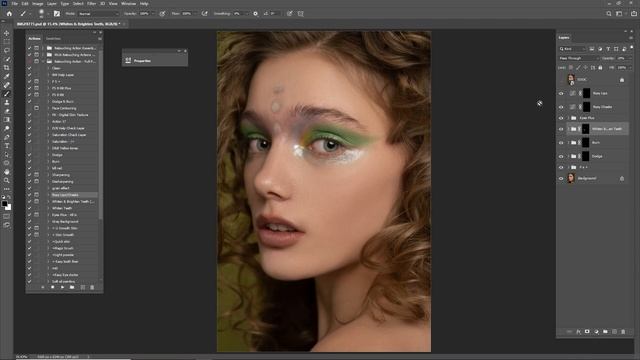Collapse the third Retouching Action set
Viewport: 640px width, 360px height.
[43, 61]
